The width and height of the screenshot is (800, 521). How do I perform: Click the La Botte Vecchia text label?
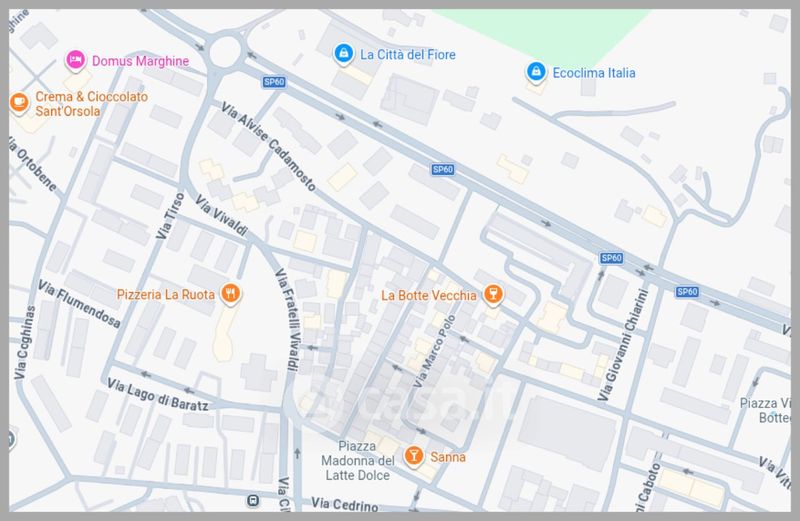coord(429,295)
